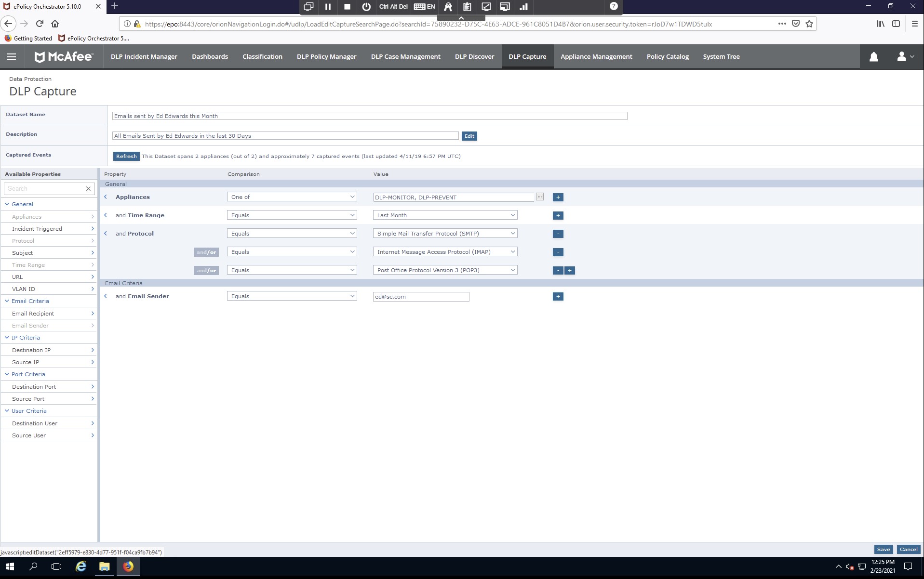Image resolution: width=924 pixels, height=579 pixels.
Task: Remove the SMTP protocol row
Action: click(558, 234)
